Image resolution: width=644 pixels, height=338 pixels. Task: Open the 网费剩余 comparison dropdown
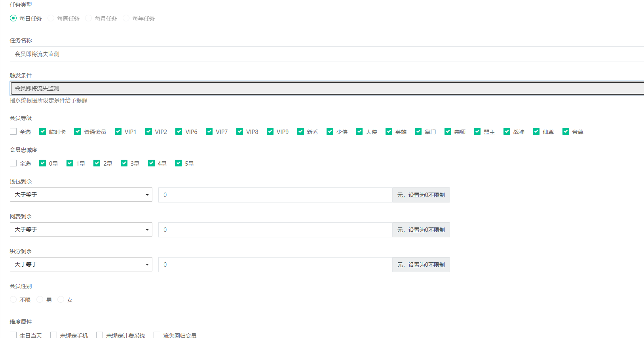pos(81,229)
